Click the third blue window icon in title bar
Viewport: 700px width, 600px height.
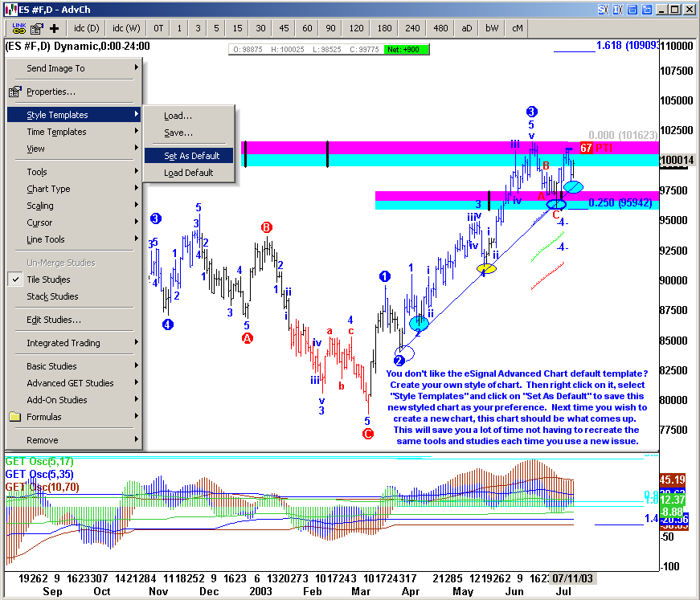[x=632, y=10]
